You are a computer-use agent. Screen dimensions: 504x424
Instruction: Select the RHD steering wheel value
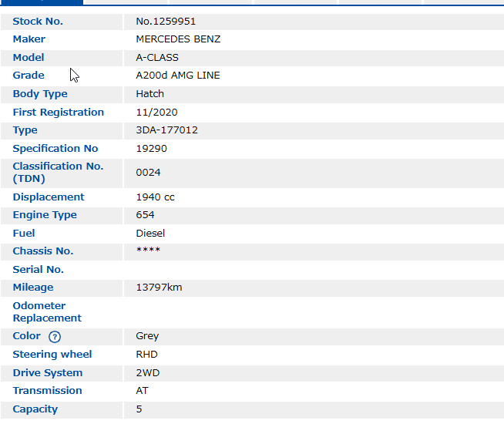(x=147, y=355)
